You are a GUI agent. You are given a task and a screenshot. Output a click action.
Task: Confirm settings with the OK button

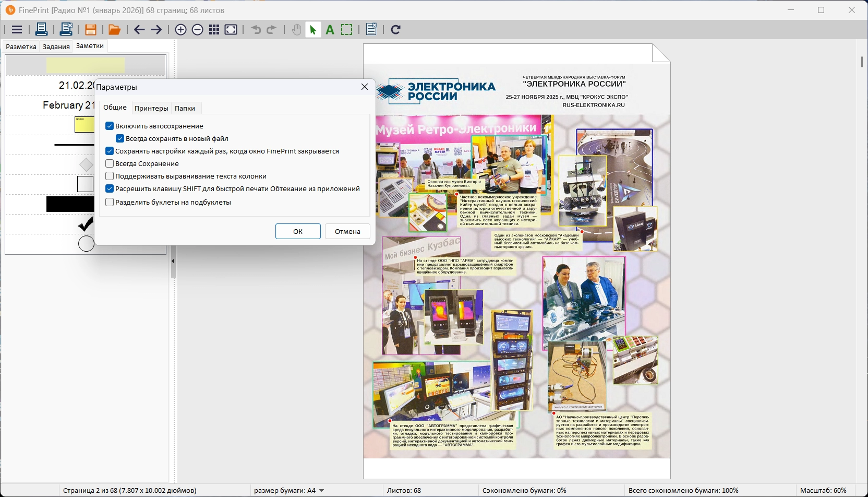pos(298,231)
